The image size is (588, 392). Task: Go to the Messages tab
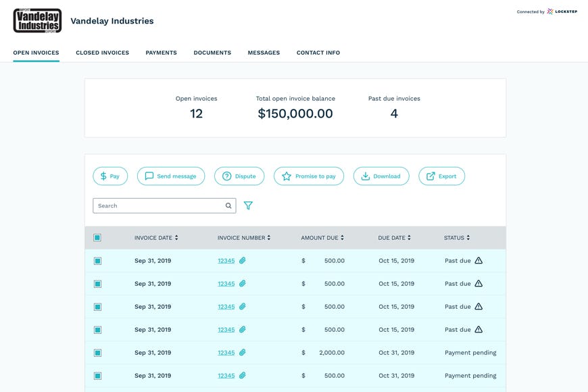click(264, 53)
